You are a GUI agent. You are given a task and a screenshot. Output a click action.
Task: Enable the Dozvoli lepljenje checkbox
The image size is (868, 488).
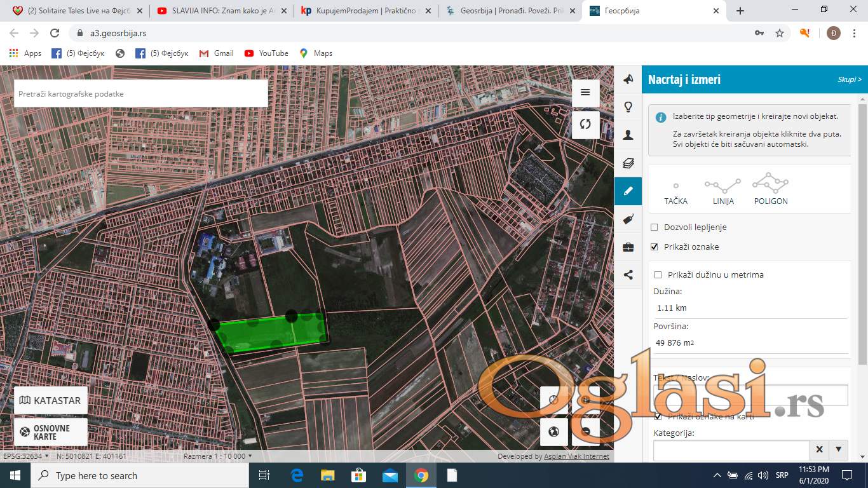point(654,227)
